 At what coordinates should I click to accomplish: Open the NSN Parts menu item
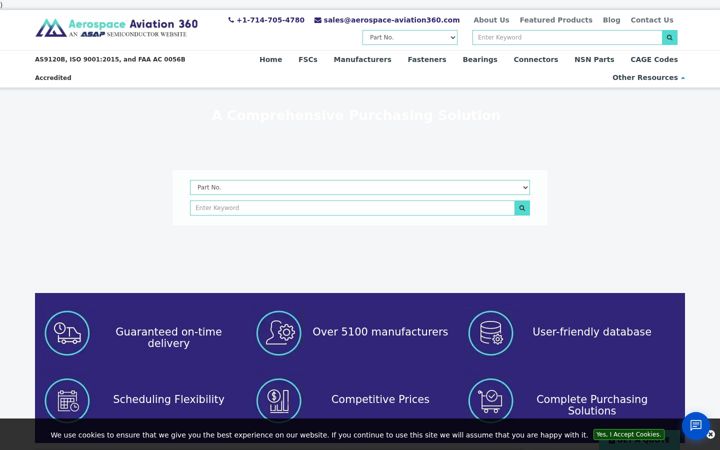[594, 59]
